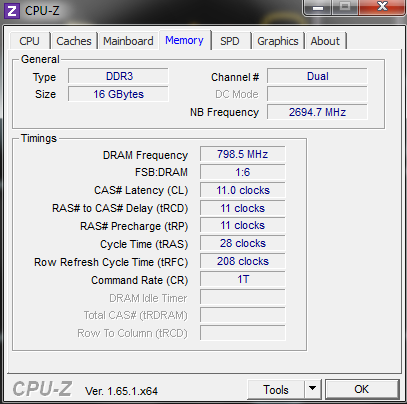Click the DRAM Frequency value field
This screenshot has width=407, height=404.
(x=243, y=154)
